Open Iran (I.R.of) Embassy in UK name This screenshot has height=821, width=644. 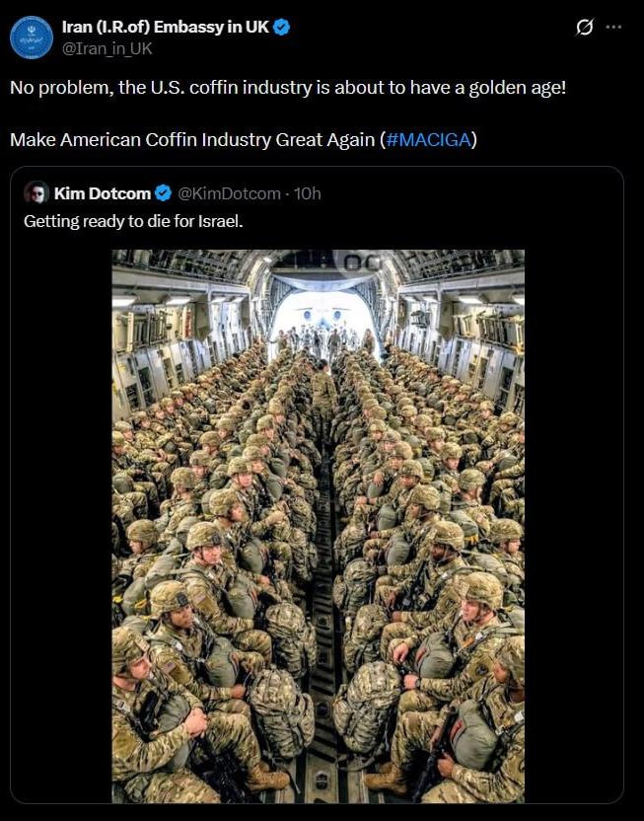tap(166, 28)
